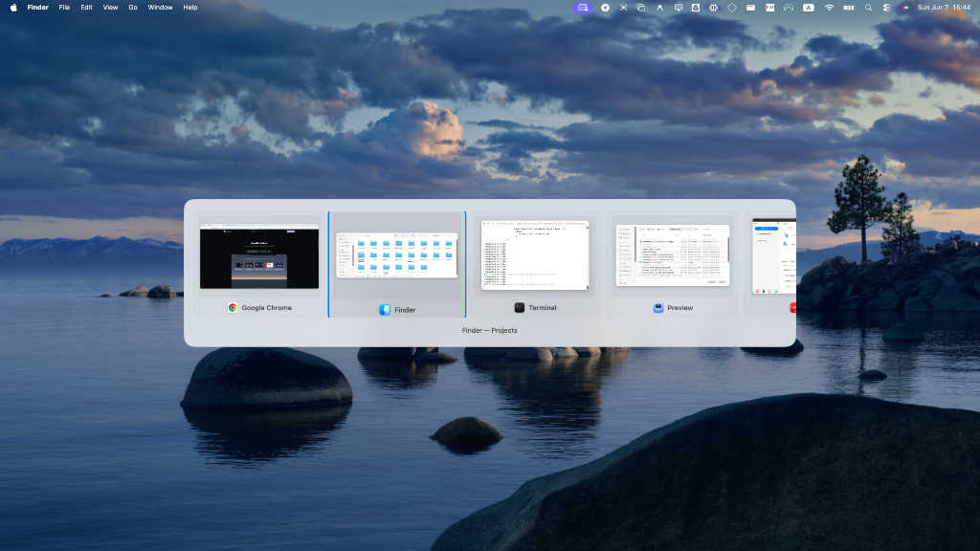Click the Preview app icon in switcher
The width and height of the screenshot is (980, 551).
[658, 307]
